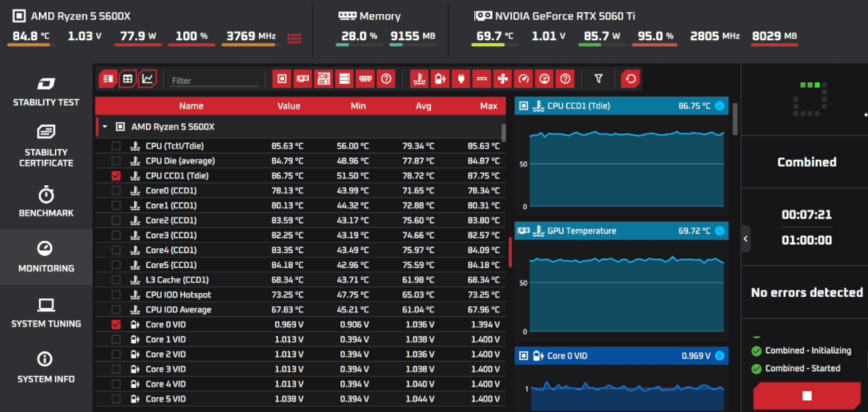Check CPU Die (average) checkbox

[x=116, y=161]
